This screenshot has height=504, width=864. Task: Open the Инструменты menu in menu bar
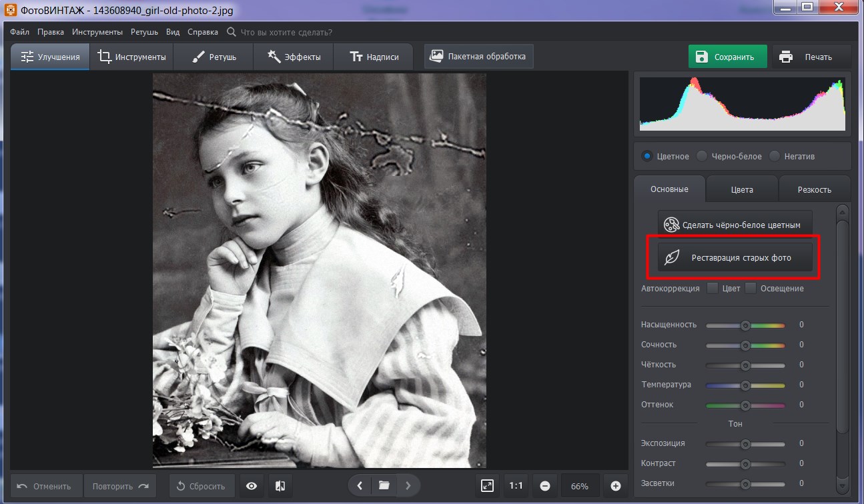click(x=97, y=32)
